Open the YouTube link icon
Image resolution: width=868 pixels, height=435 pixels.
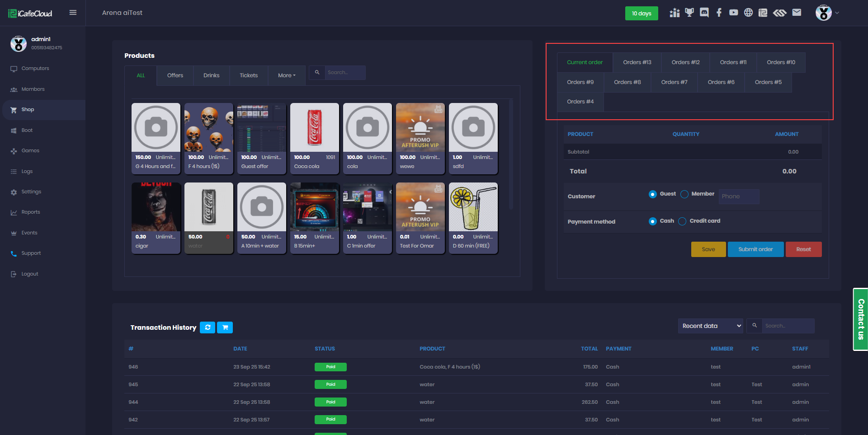click(x=733, y=13)
